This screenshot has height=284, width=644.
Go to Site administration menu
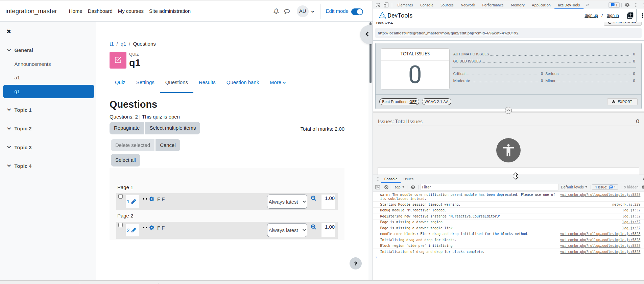click(170, 11)
